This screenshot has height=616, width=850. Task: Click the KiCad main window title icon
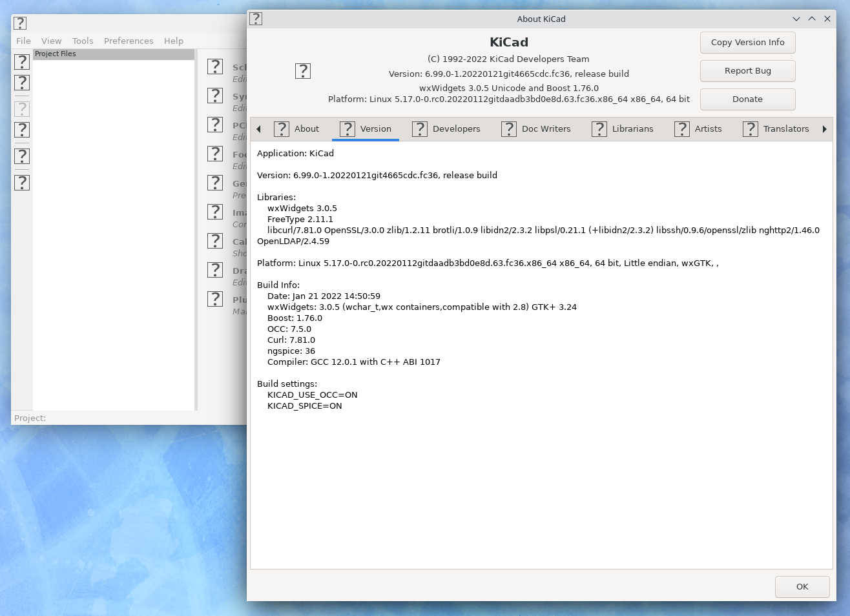pyautogui.click(x=20, y=23)
